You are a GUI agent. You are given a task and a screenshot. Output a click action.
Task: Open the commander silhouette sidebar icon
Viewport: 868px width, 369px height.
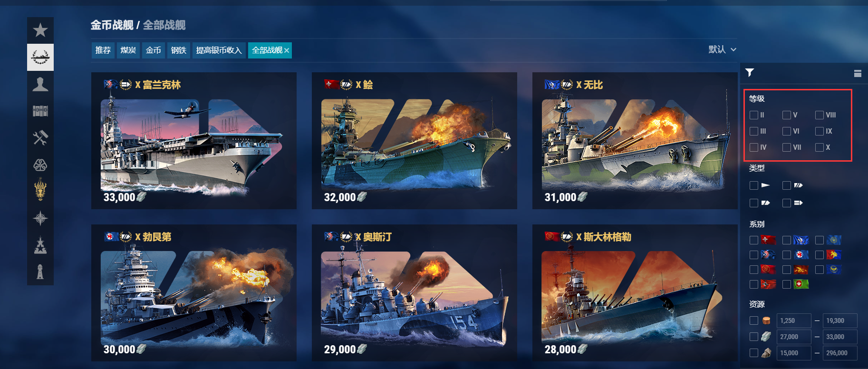click(x=40, y=84)
